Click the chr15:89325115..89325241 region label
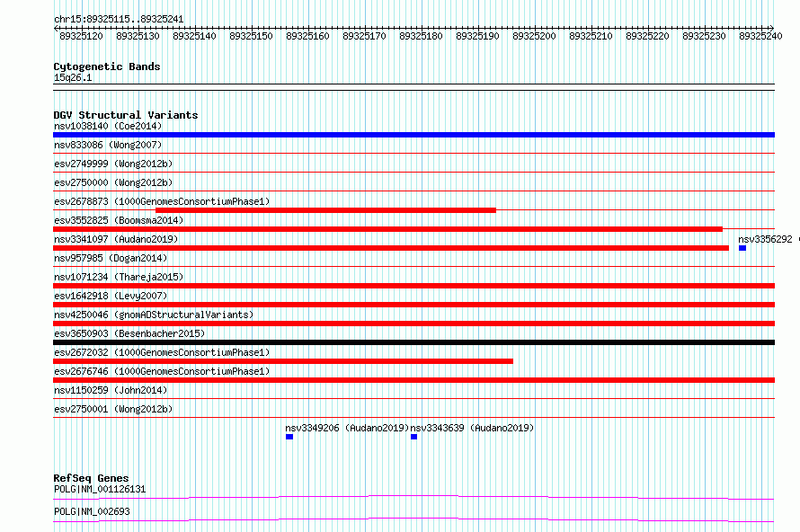The height and width of the screenshot is (532, 800). [x=119, y=20]
